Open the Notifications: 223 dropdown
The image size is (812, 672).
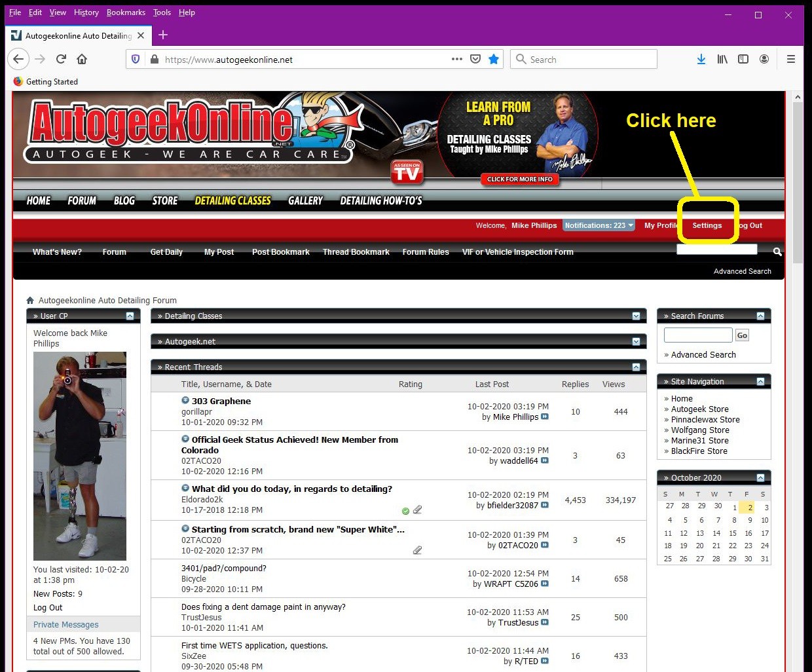pyautogui.click(x=599, y=225)
